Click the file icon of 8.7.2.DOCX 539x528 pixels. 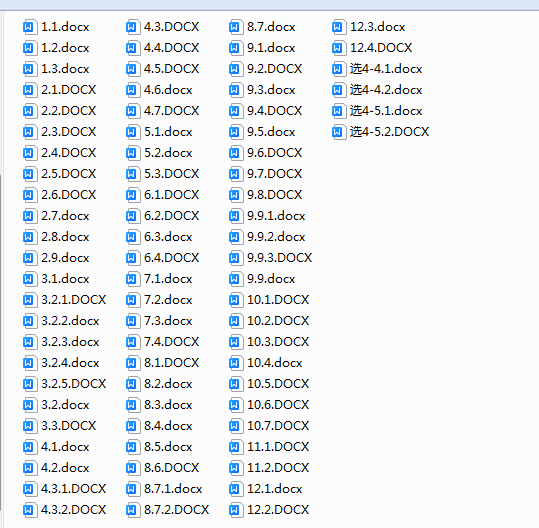click(x=132, y=510)
